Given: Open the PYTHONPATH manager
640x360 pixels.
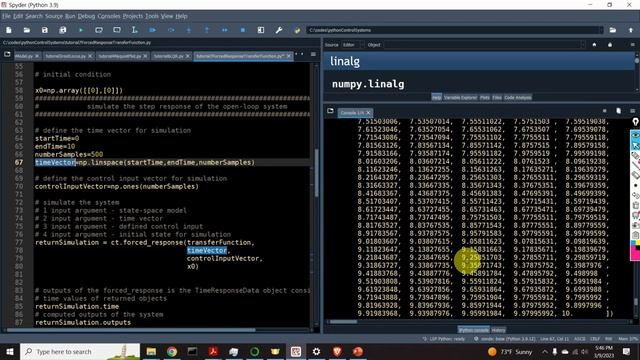Looking at the screenshot, I should click(297, 30).
